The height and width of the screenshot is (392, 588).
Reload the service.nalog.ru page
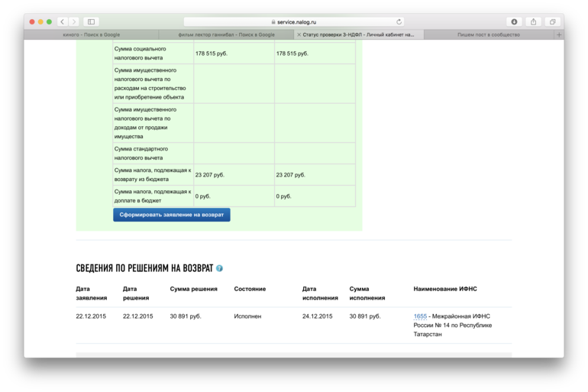(399, 22)
